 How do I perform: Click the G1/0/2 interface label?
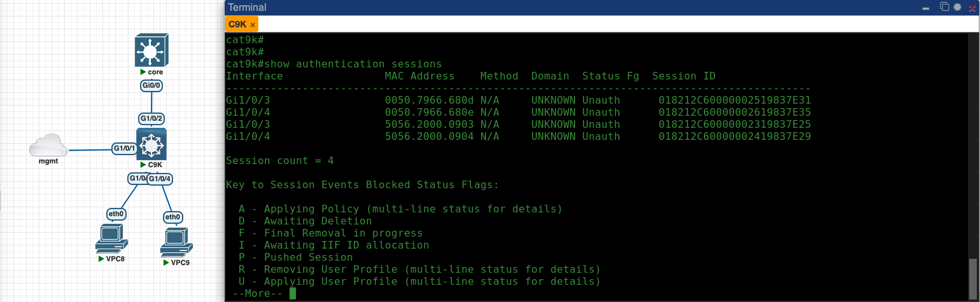click(151, 118)
